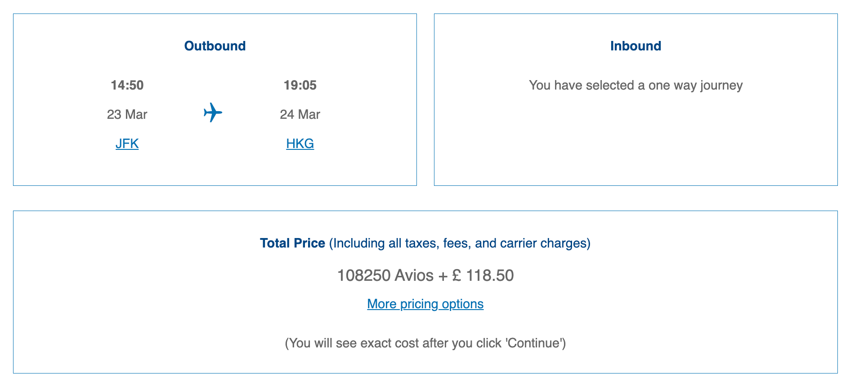
Task: Click the taxes and fees note text
Action: 460,243
